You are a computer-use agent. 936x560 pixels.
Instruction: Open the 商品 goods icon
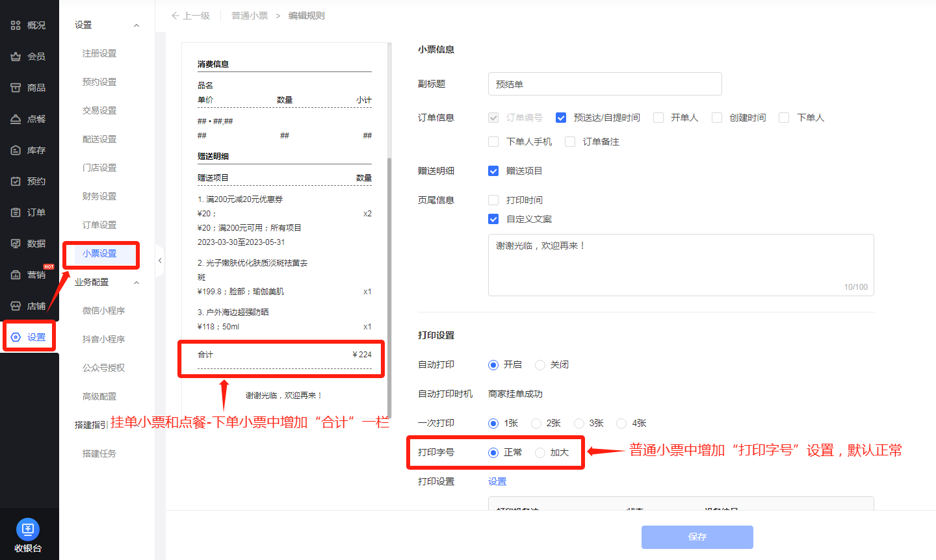16,88
